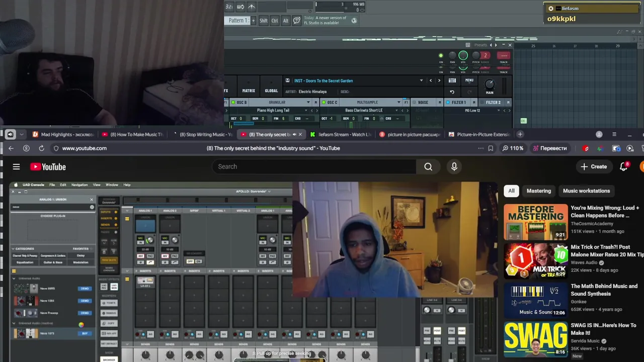Viewport: 644px width, 362px height.
Task: Add a new pattern with plus button
Action: click(253, 21)
